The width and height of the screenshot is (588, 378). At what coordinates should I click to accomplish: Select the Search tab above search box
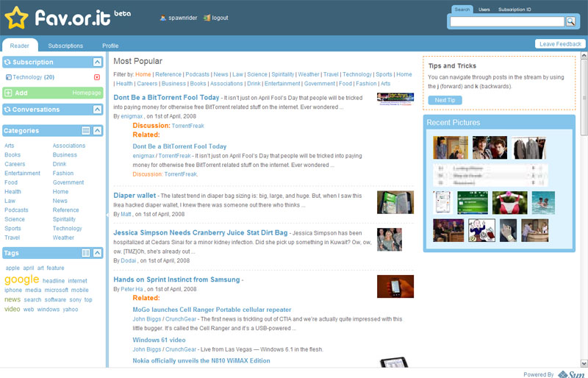coord(462,10)
